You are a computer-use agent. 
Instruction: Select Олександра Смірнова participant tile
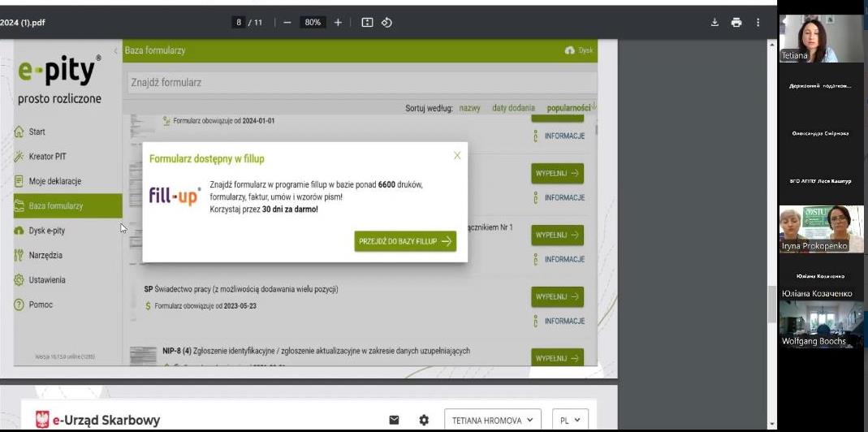[821, 133]
